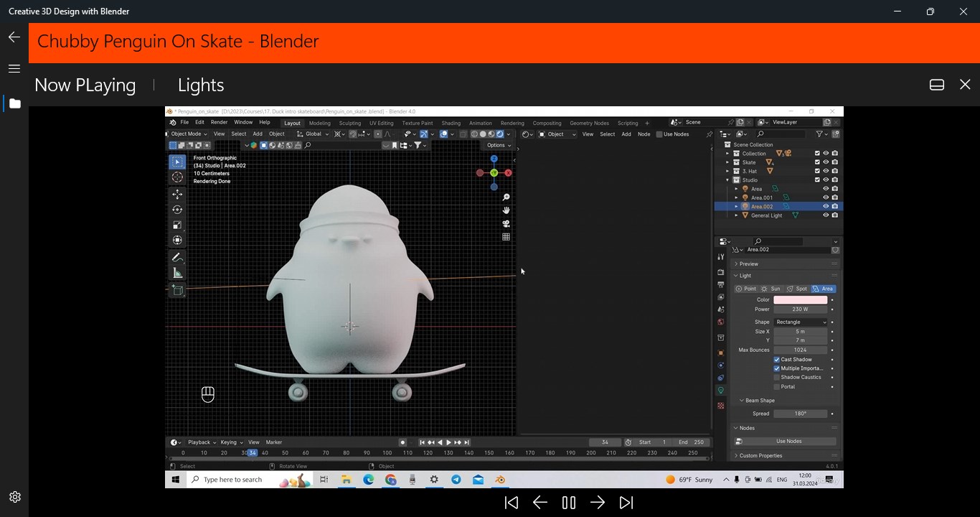980x517 pixels.
Task: Select the Annotate tool
Action: pos(176,256)
